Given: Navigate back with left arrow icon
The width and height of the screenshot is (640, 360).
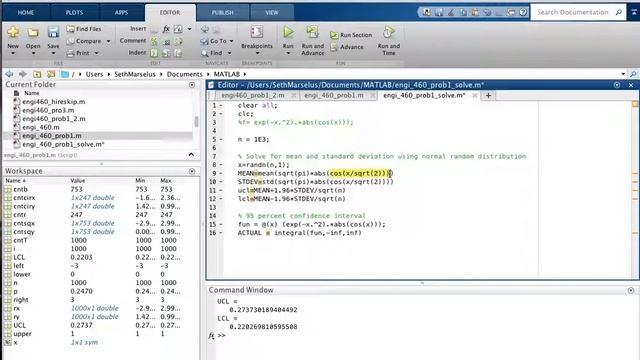Looking at the screenshot, I should tap(9, 74).
